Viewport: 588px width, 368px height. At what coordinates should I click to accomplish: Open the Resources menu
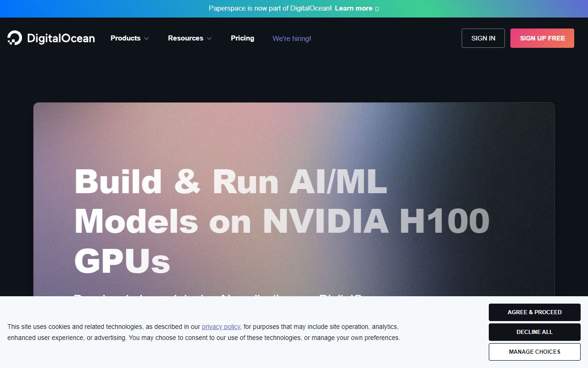click(186, 38)
